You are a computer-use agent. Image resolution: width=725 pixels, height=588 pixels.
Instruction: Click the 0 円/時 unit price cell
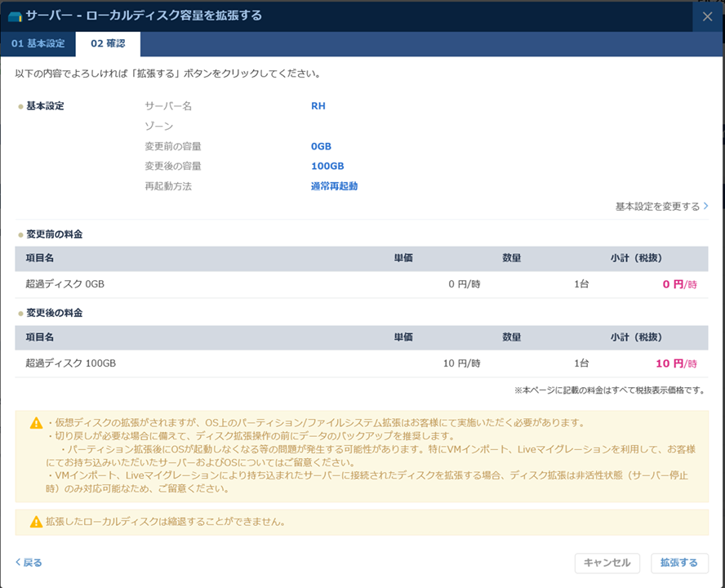pyautogui.click(x=465, y=284)
